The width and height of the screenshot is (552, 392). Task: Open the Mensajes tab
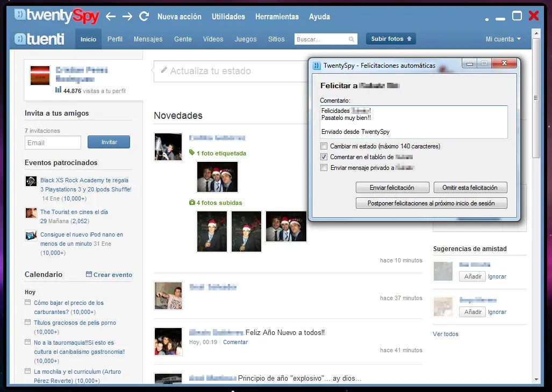[x=148, y=39]
